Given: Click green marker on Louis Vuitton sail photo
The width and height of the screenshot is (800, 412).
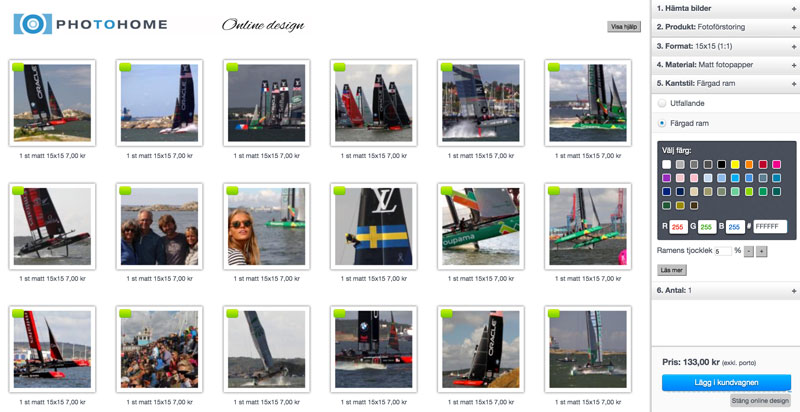Looking at the screenshot, I should click(339, 191).
